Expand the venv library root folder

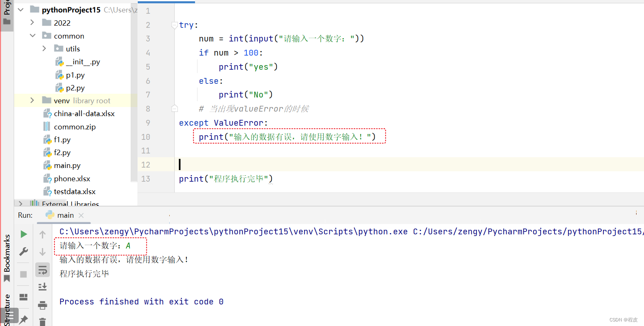point(32,100)
